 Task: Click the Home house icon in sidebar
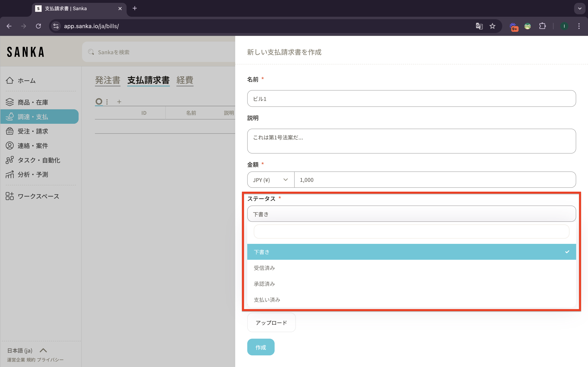[10, 80]
